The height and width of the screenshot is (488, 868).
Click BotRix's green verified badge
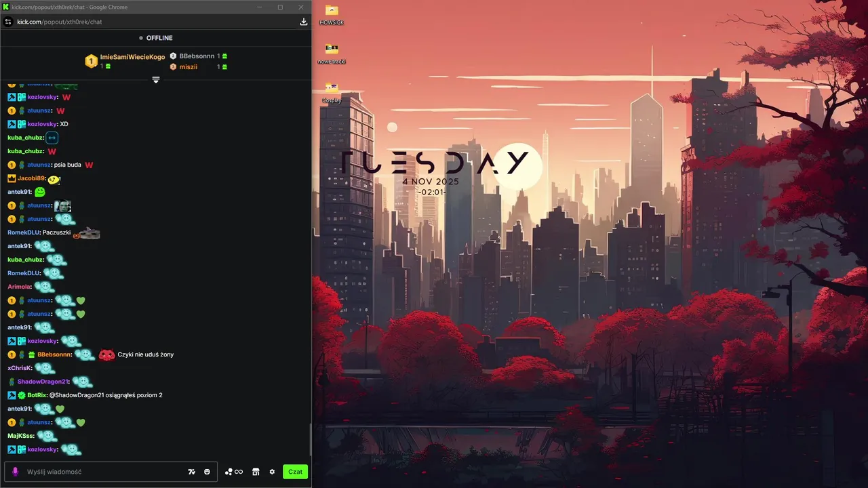click(x=22, y=395)
